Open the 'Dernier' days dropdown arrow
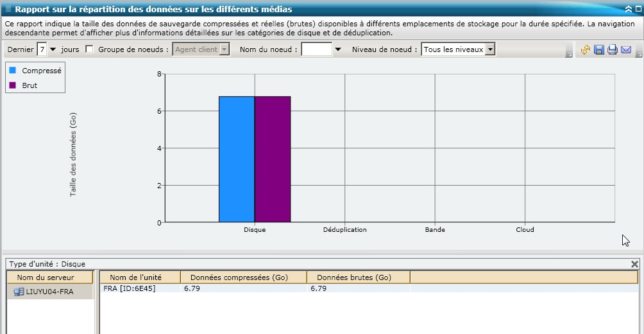This screenshot has height=334, width=644. click(x=53, y=49)
